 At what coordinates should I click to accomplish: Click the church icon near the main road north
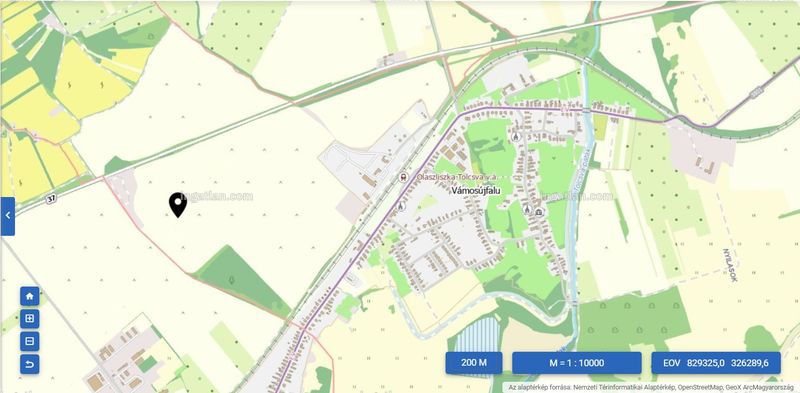click(x=515, y=137)
